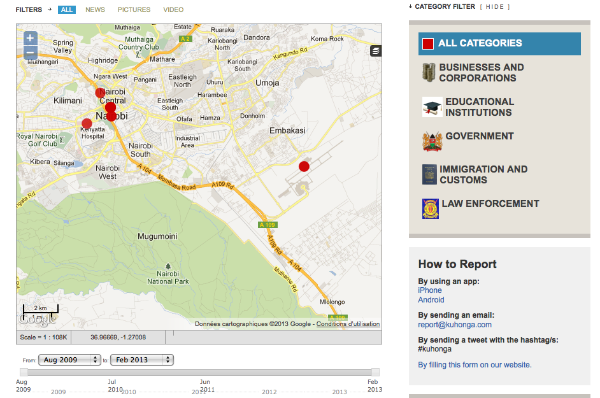Click the graduation cap Educational Institutions icon

432,107
